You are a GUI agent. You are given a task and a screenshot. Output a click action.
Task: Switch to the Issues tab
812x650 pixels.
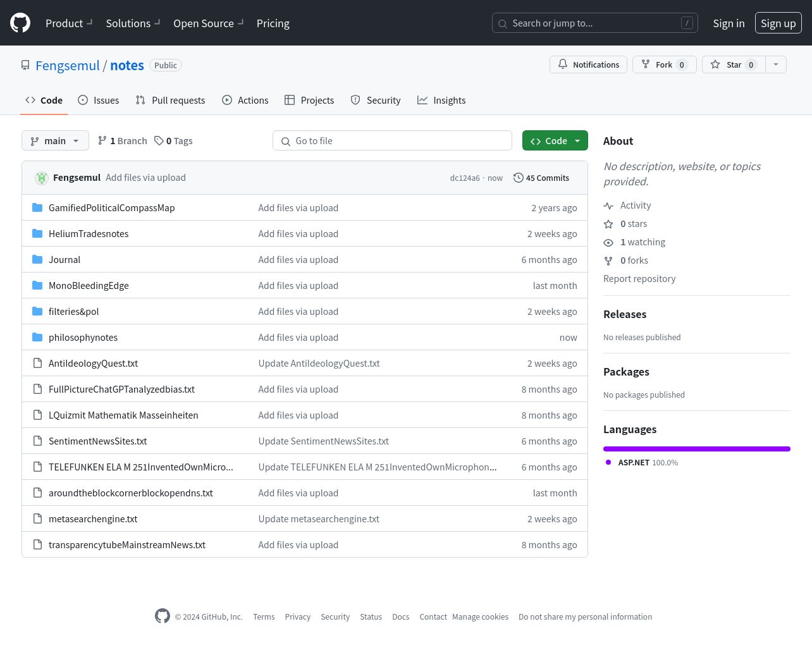pos(98,100)
